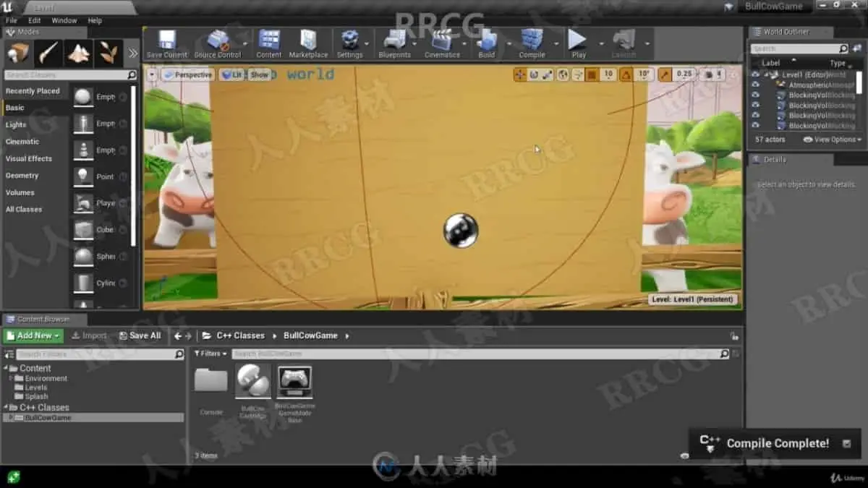Open the Show flags dropdown
This screenshot has height=488, width=868.
pos(260,74)
